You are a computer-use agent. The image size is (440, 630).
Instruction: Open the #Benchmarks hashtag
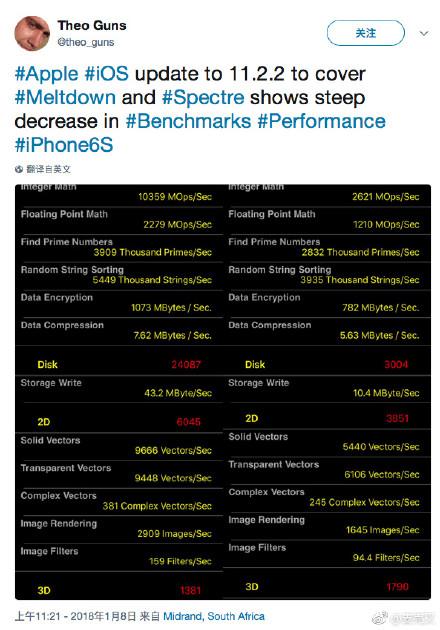188,121
